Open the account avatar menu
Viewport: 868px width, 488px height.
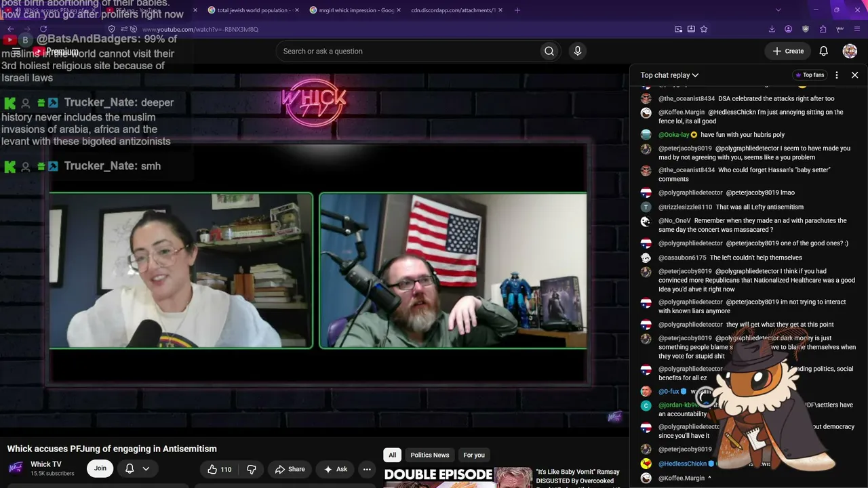tap(850, 51)
